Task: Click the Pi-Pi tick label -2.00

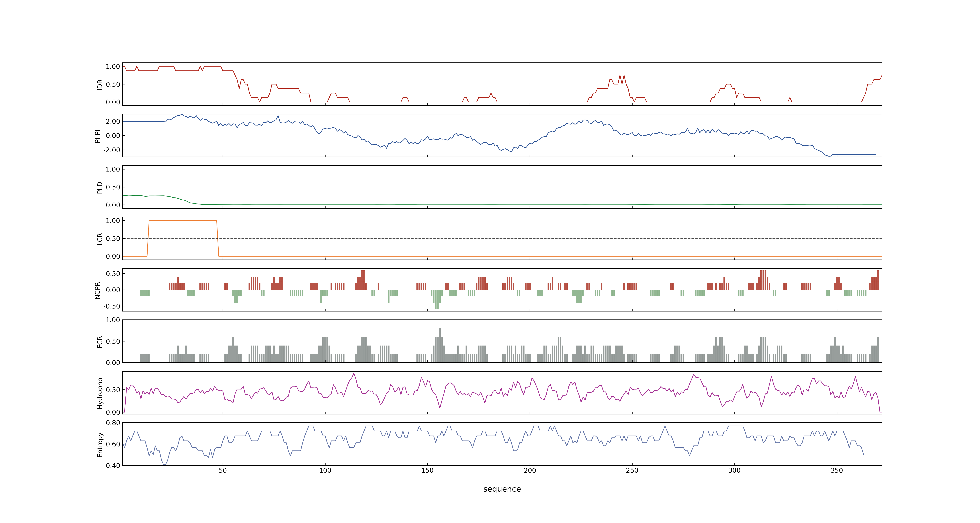Action: [111, 150]
